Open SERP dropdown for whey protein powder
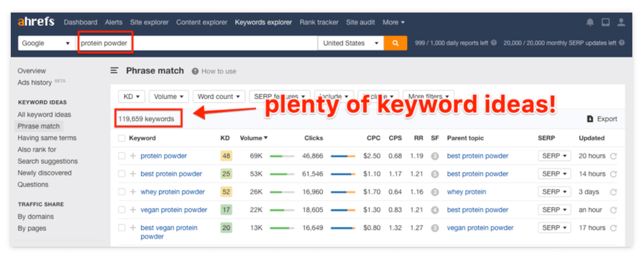Viewport: 644px width, 260px height. [x=555, y=192]
